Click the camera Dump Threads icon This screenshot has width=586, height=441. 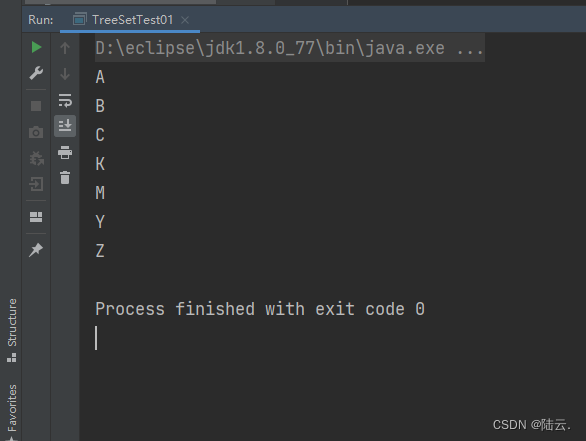pyautogui.click(x=36, y=132)
